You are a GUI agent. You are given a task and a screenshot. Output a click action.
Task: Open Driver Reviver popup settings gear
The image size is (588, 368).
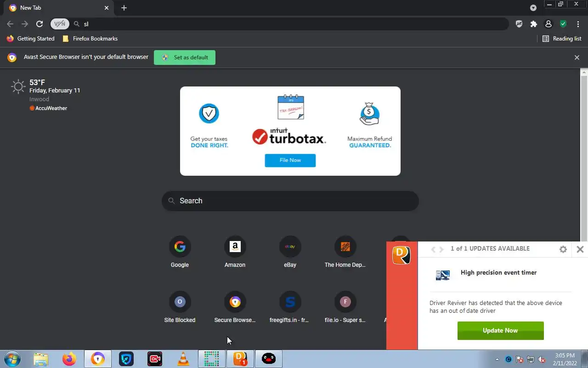(x=563, y=249)
